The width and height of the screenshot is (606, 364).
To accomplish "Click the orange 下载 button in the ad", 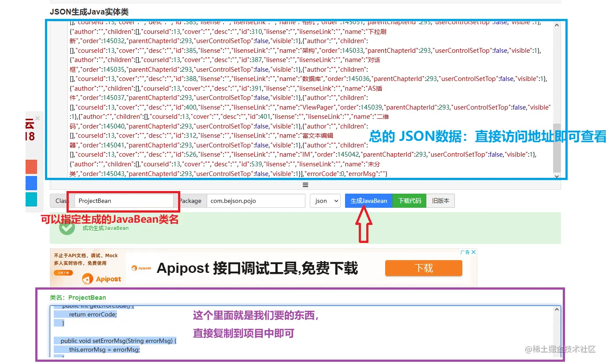I will click(423, 268).
